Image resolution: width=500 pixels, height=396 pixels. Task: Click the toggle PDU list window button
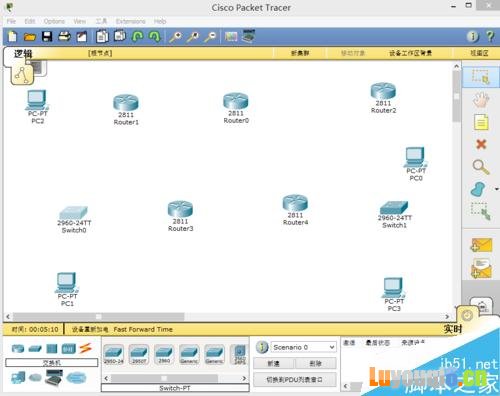(x=295, y=379)
